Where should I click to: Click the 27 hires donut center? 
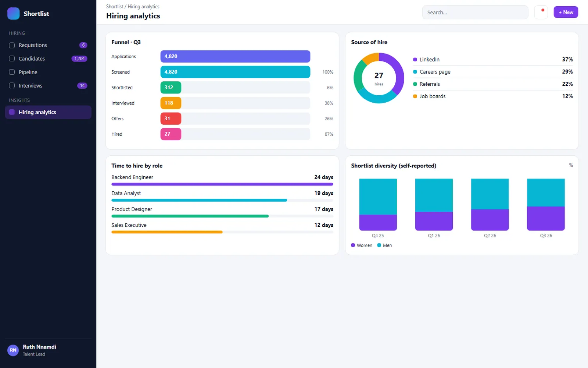[x=379, y=78]
